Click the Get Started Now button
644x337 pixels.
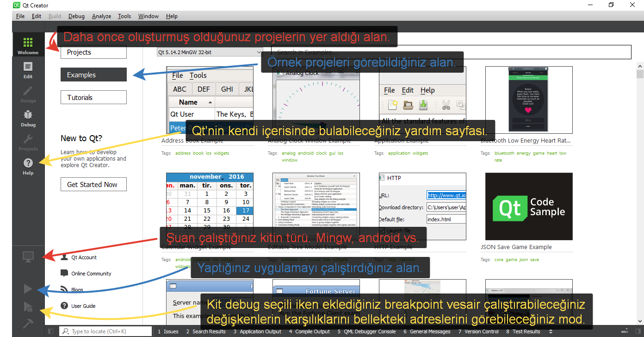point(93,185)
